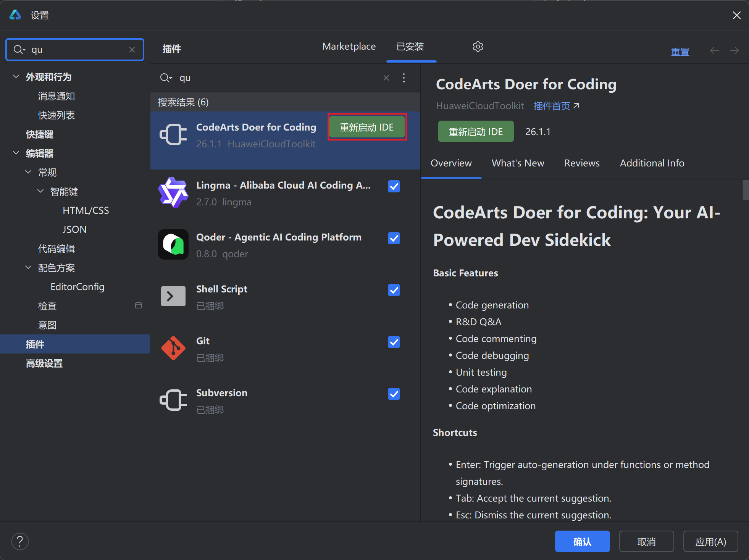Screen dimensions: 749x560
Task: Navigate forward with the right arrow
Action: tap(734, 50)
